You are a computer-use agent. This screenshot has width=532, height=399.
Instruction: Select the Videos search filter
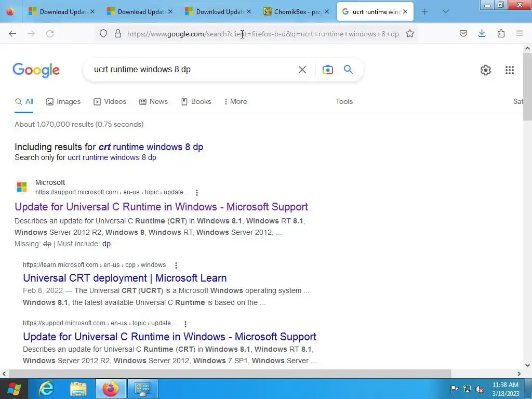pyautogui.click(x=110, y=101)
